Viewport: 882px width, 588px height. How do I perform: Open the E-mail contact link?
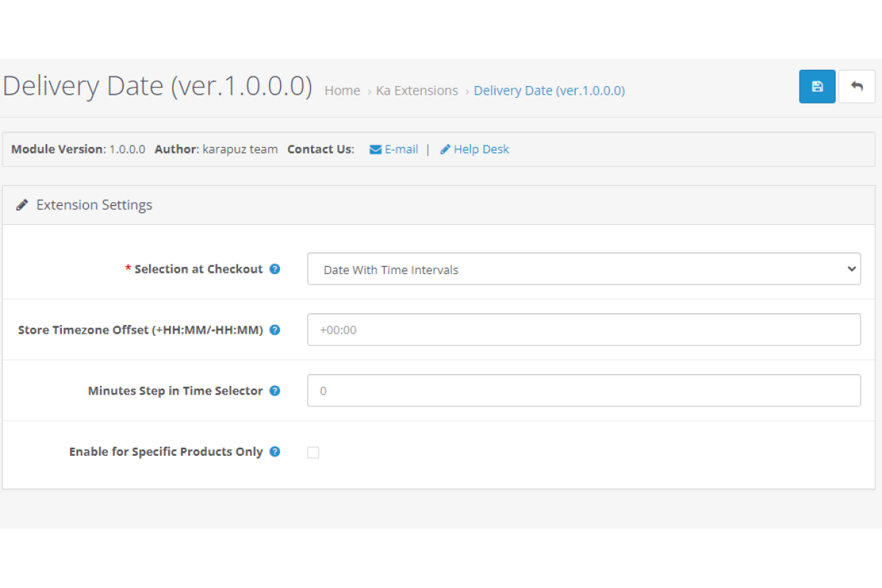point(401,149)
